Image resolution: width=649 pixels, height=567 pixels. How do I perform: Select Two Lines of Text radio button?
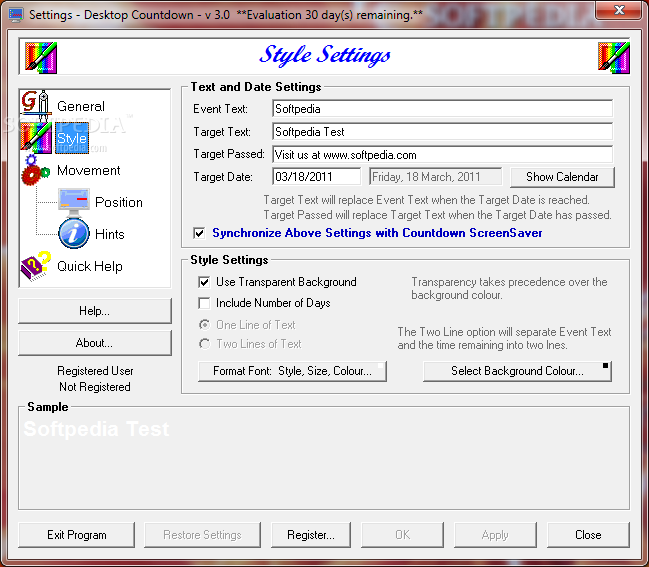(x=204, y=344)
